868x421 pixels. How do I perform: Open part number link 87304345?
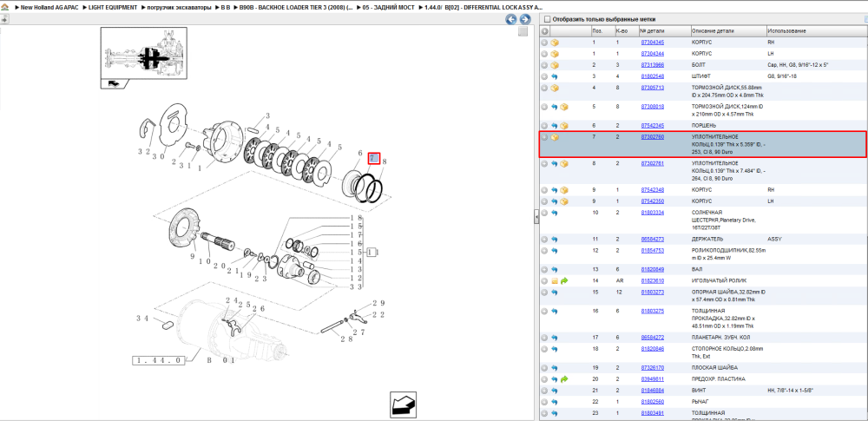652,42
